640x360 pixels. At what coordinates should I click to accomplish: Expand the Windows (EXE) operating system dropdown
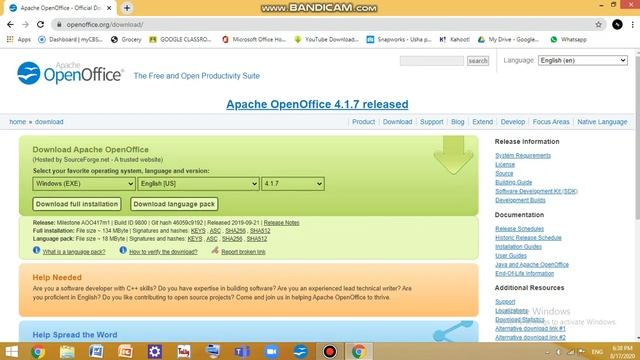coord(84,184)
